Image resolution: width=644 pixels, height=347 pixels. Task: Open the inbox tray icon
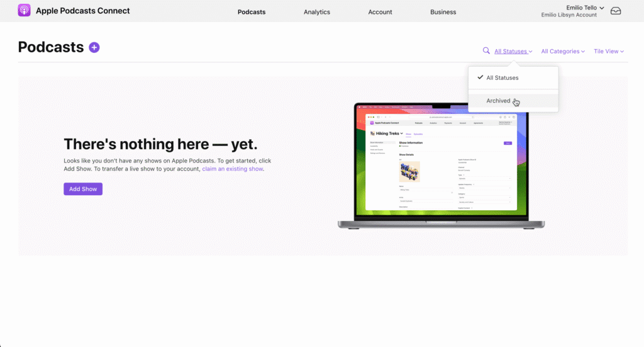pyautogui.click(x=616, y=11)
